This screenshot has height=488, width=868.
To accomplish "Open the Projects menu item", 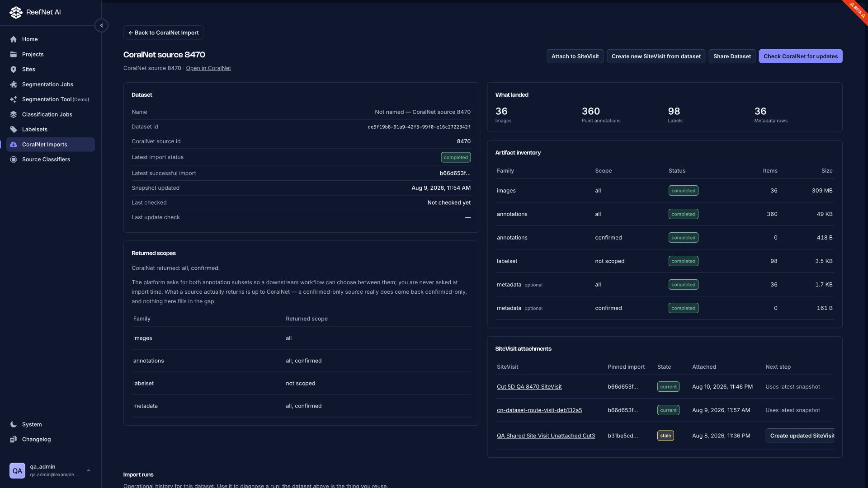I will (51, 54).
